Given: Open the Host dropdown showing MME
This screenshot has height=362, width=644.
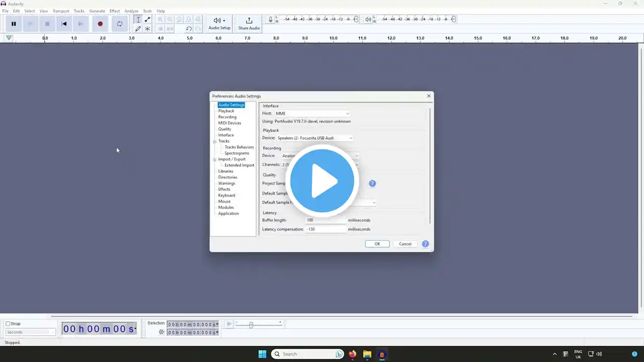Looking at the screenshot, I should pyautogui.click(x=312, y=114).
